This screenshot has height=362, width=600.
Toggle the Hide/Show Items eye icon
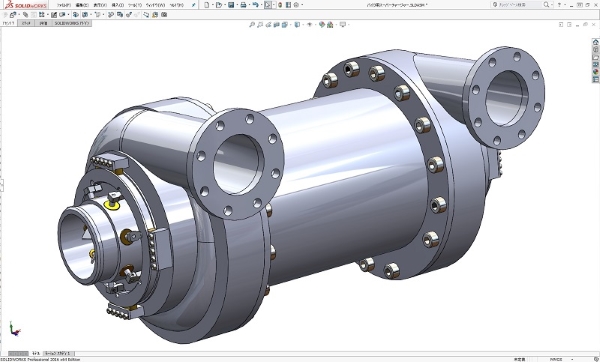click(310, 24)
